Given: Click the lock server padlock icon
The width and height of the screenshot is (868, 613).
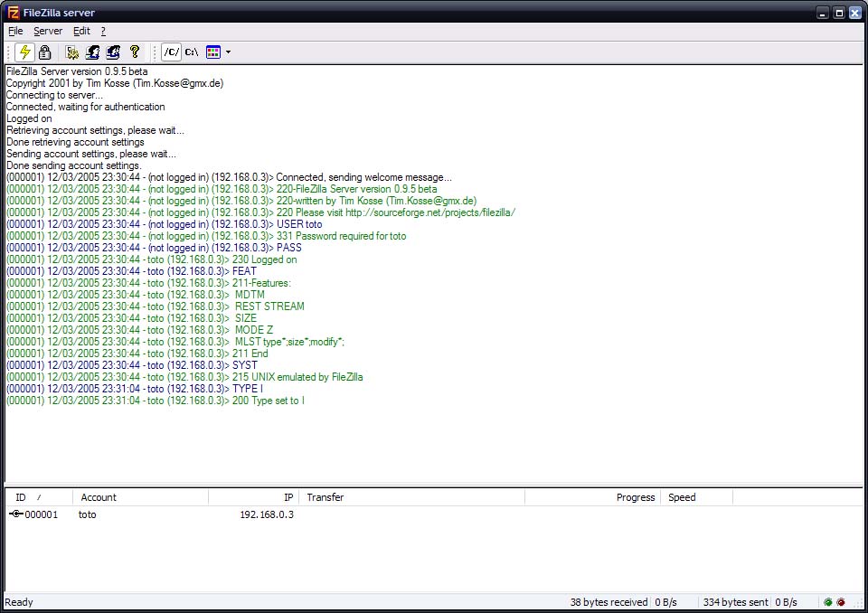Looking at the screenshot, I should [x=45, y=52].
